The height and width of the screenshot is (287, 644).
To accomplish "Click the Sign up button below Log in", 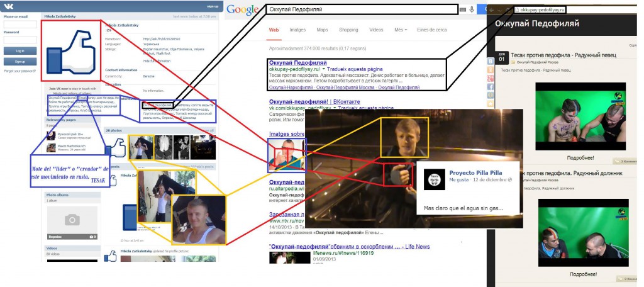I will (x=20, y=62).
